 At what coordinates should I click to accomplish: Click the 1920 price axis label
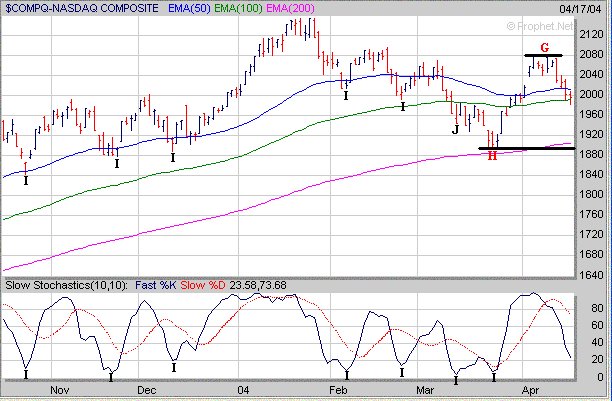pos(591,134)
